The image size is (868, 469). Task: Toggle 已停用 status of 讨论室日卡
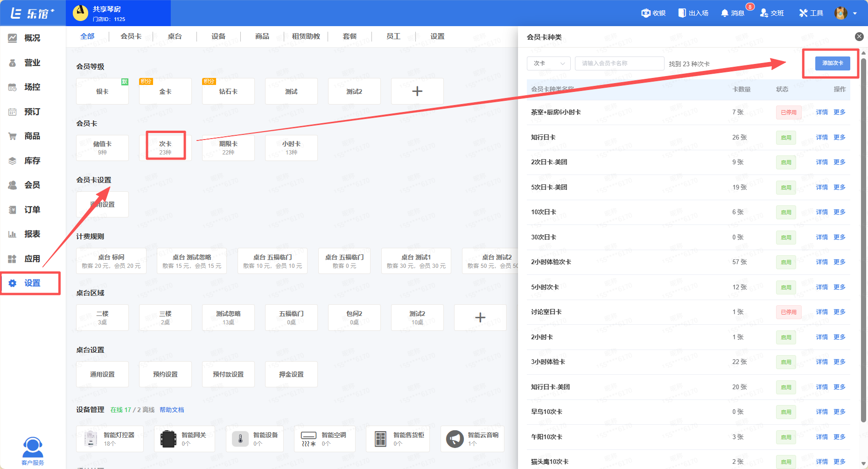coord(788,312)
